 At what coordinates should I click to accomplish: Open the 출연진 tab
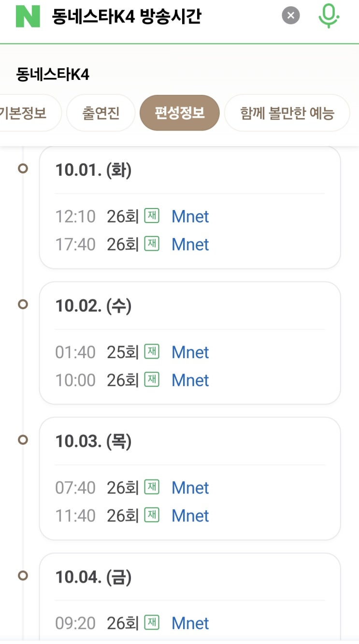pos(101,113)
